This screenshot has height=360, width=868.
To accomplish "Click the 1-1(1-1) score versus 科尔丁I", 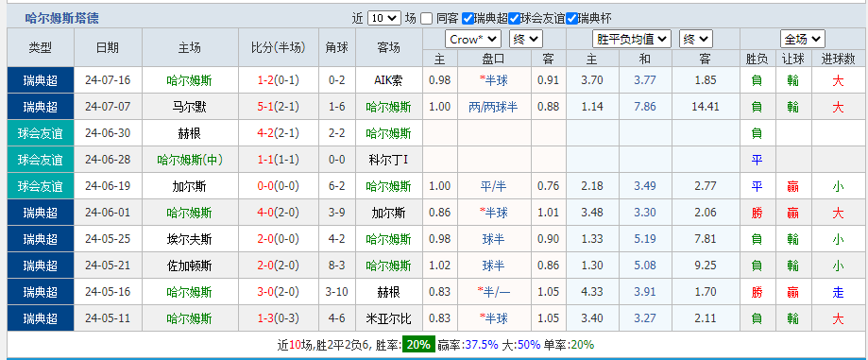I will pyautogui.click(x=279, y=160).
